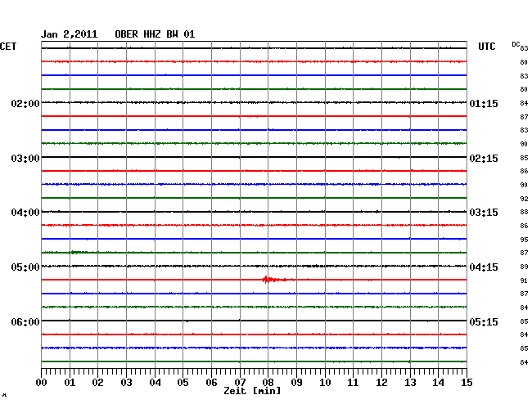Click the date label Jan 2,2011
This screenshot has width=532, height=404.
70,34
